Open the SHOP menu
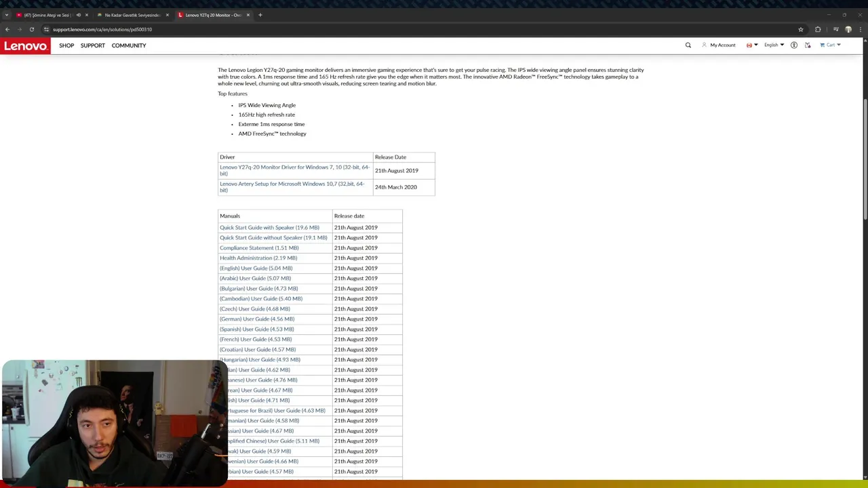Image resolution: width=868 pixels, height=488 pixels. pyautogui.click(x=66, y=45)
